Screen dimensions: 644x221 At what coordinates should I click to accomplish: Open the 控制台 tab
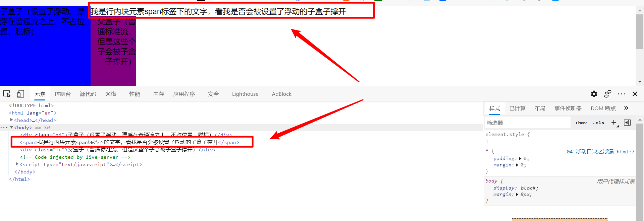[x=63, y=94]
